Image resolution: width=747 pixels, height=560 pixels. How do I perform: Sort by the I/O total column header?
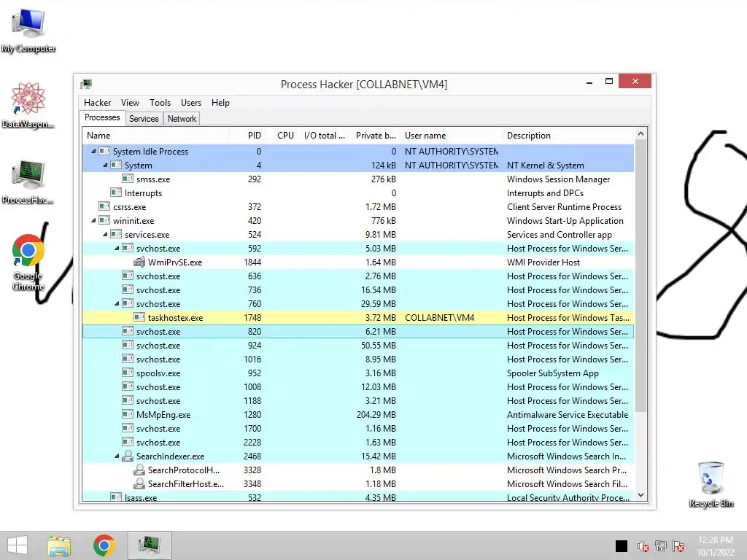pyautogui.click(x=325, y=136)
